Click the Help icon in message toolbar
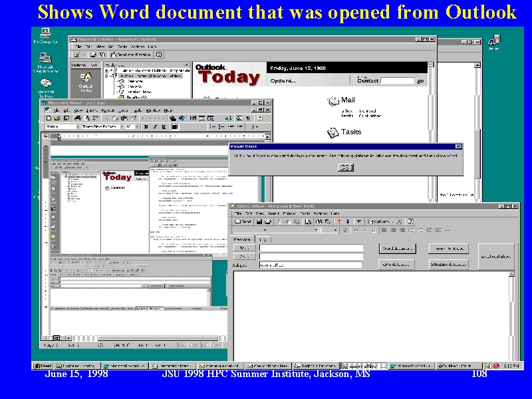This screenshot has width=532, height=399. point(411,221)
